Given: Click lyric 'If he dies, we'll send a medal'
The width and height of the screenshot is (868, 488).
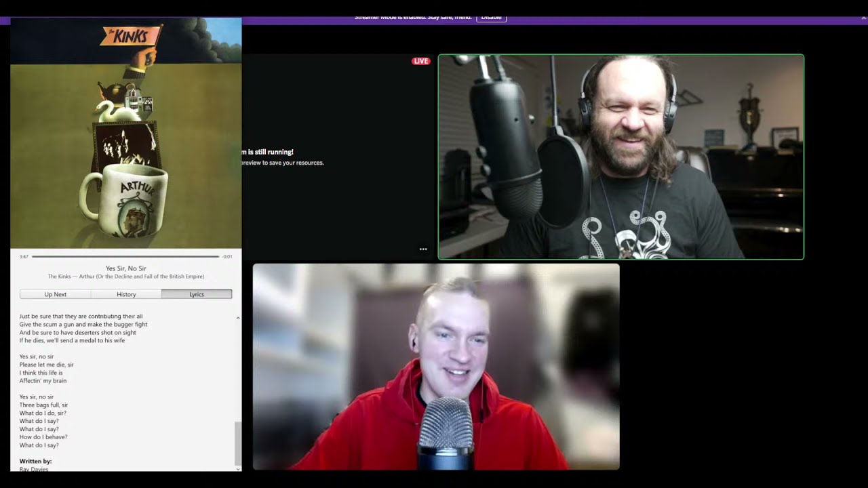Looking at the screenshot, I should (72, 340).
